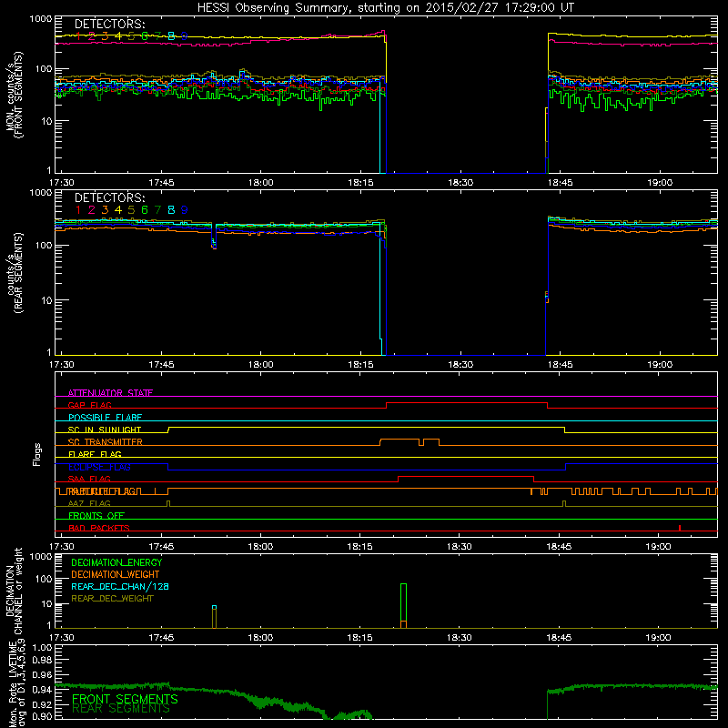Click detector 6 in the rear segments legend
728x728 pixels.
point(145,210)
